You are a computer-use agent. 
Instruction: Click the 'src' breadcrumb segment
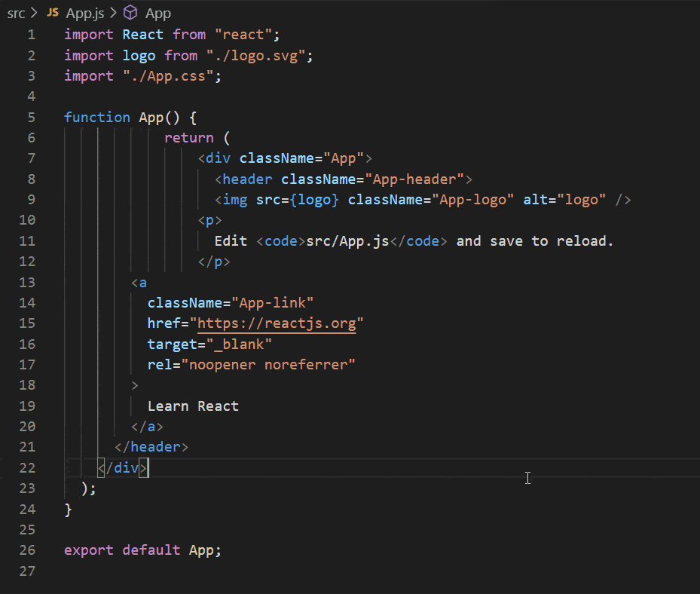pos(16,14)
